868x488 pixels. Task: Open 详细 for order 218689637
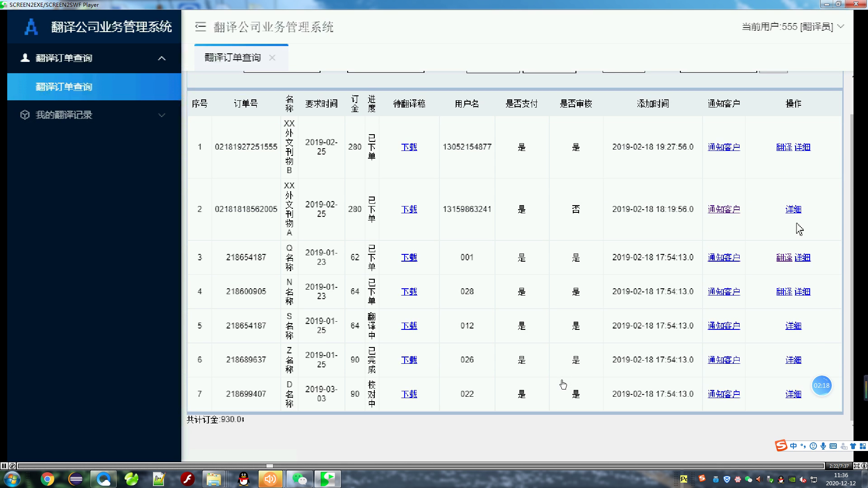coord(793,360)
